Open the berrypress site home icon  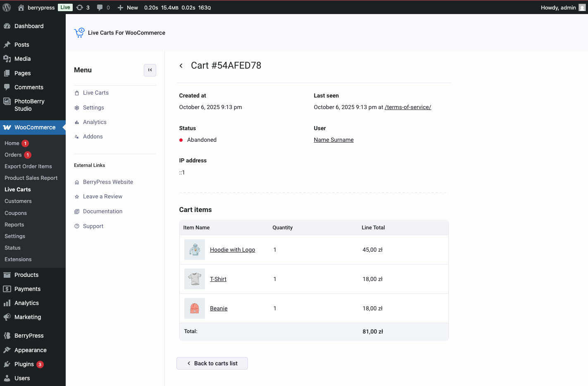point(21,7)
